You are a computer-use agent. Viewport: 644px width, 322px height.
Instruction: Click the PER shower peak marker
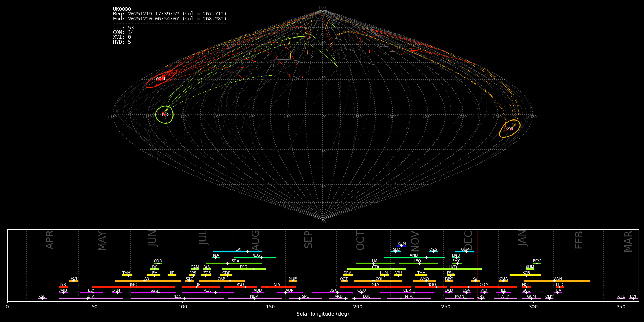[x=253, y=269]
